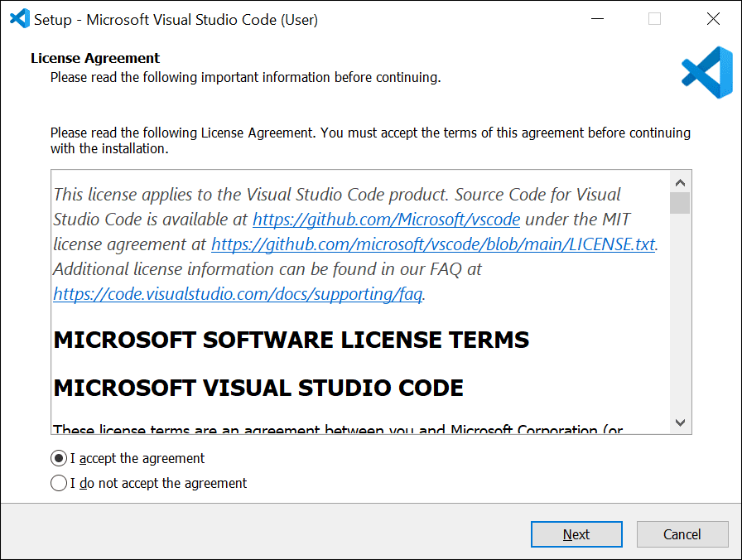Open the code.visualstudio.com FAQ link
Screen dimensions: 742x560
[x=235, y=293]
